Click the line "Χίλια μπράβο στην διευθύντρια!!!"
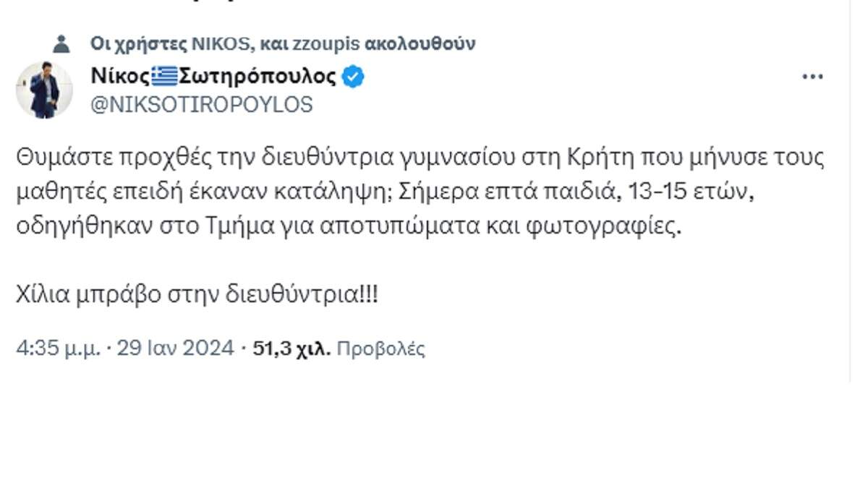 tap(197, 294)
